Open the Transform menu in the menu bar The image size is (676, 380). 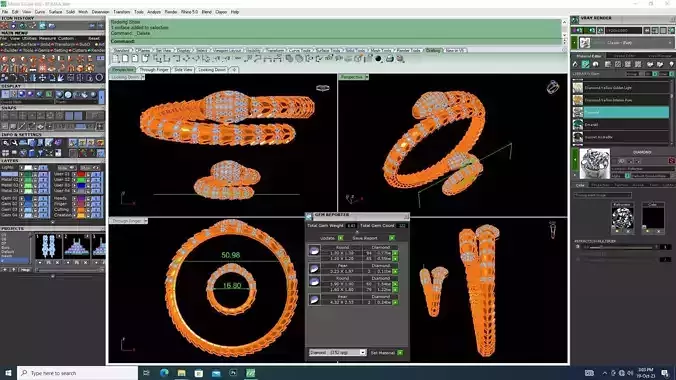click(122, 12)
